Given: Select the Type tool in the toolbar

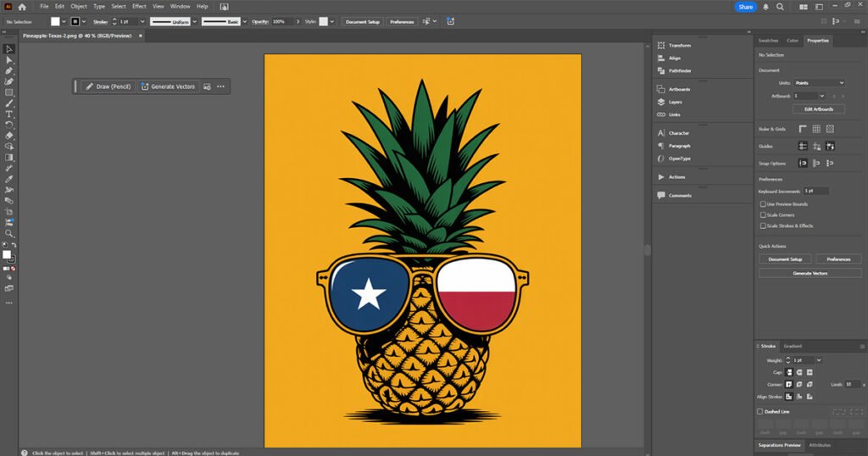Looking at the screenshot, I should click(x=8, y=114).
